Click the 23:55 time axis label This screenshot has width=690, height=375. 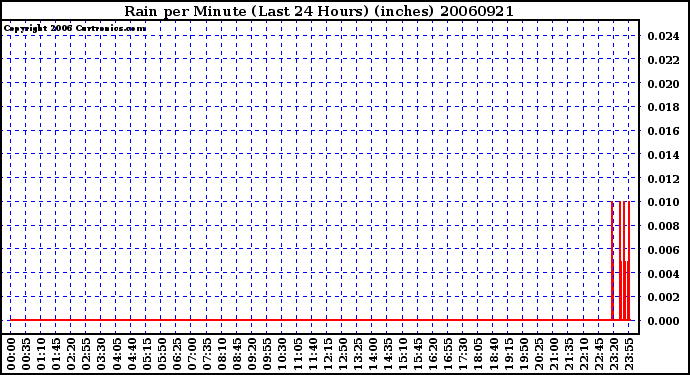[629, 354]
